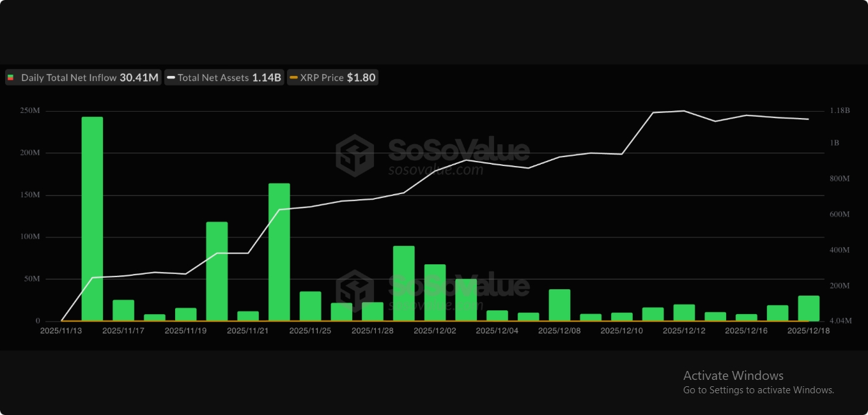Click the upper SoSoValue cube logo watermark
This screenshot has height=415, width=868.
pos(355,155)
